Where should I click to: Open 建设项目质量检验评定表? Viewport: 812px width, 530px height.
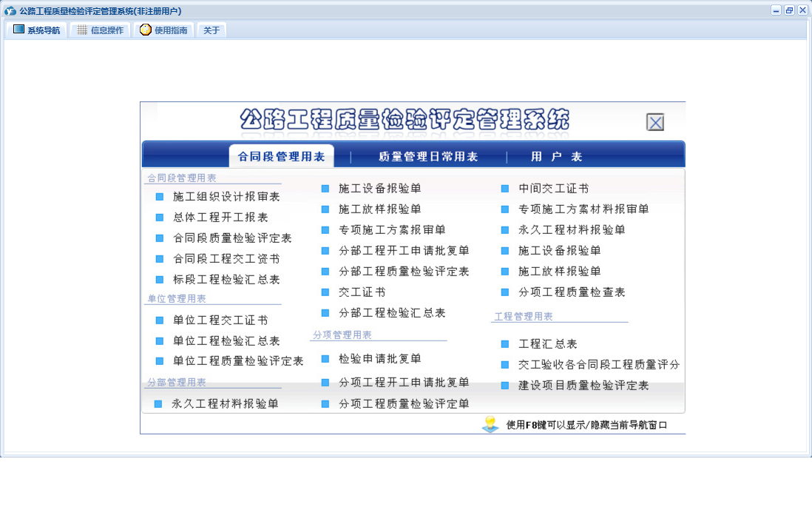[583, 386]
